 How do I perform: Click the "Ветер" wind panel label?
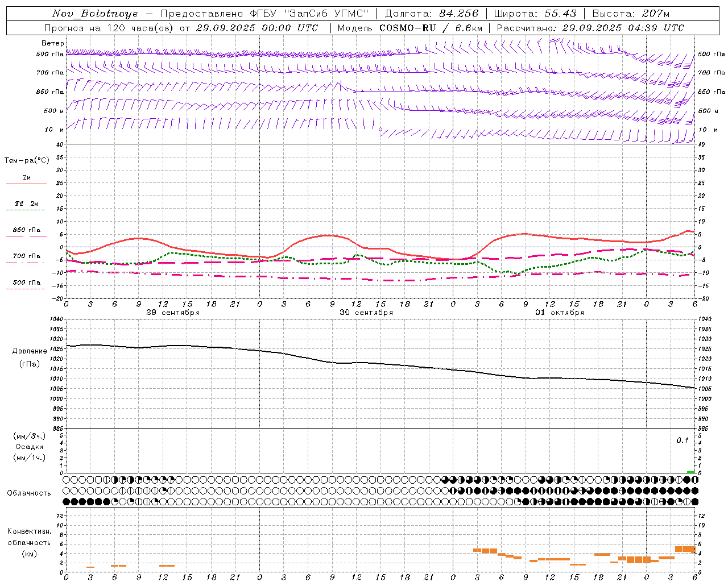(53, 43)
